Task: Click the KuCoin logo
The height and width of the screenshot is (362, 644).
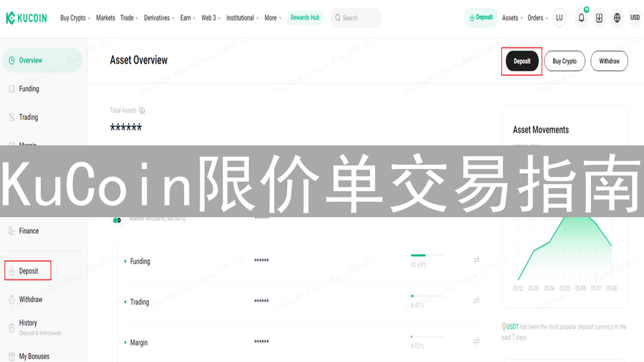Action: tap(26, 18)
